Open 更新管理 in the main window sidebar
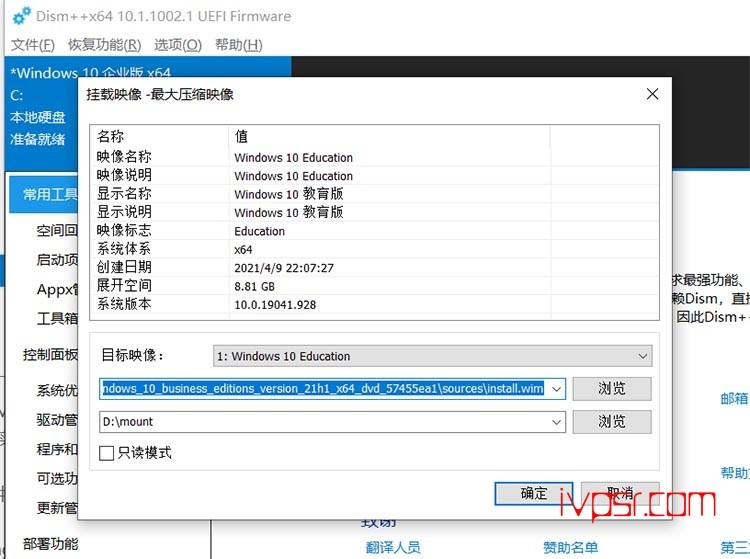This screenshot has width=750, height=559. click(x=57, y=507)
